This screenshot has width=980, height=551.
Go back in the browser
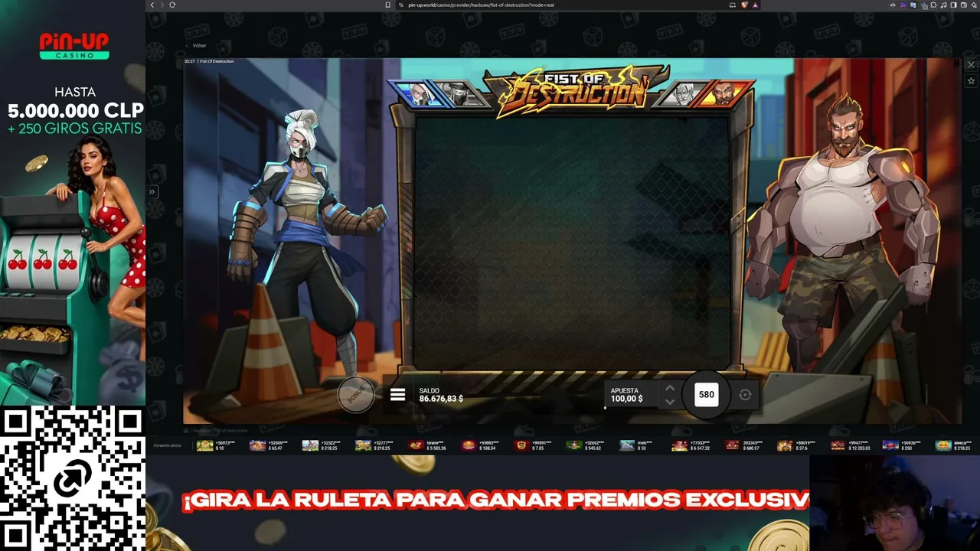[x=152, y=5]
